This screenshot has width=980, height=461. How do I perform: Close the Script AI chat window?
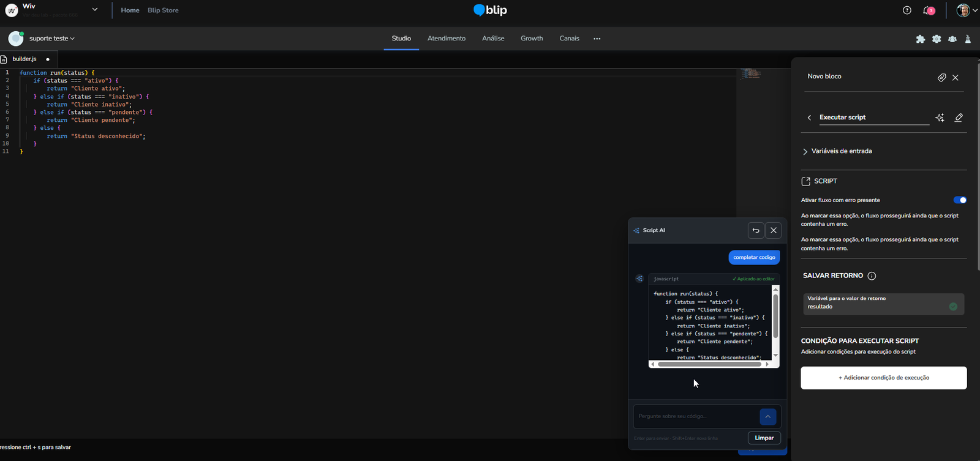(774, 231)
